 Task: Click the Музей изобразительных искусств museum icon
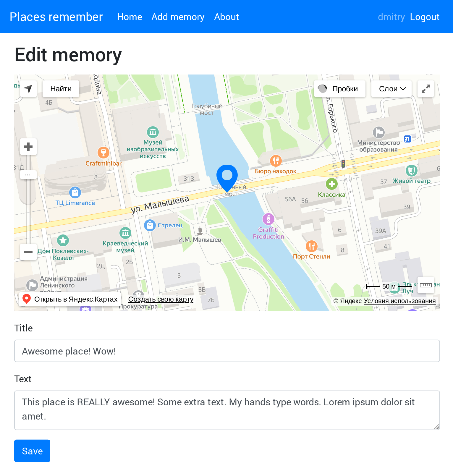point(153,132)
